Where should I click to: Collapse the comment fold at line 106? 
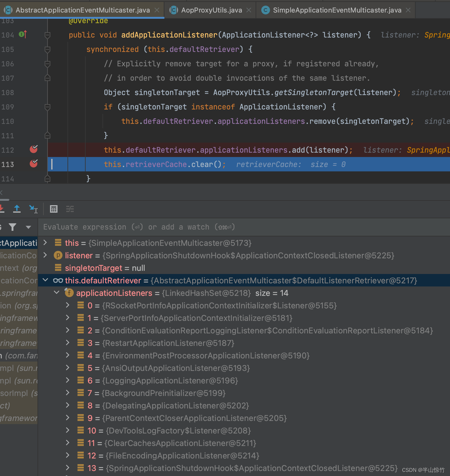click(x=47, y=64)
